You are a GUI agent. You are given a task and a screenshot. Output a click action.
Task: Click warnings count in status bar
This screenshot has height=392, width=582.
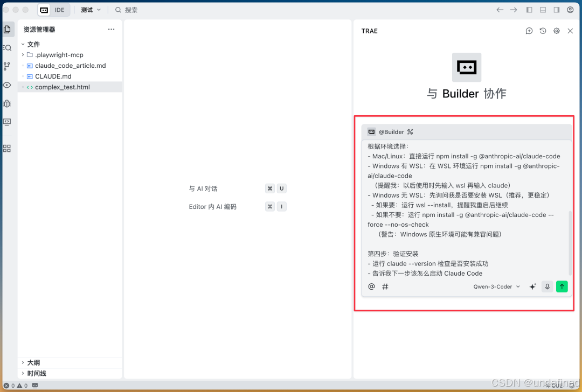tap(22, 386)
